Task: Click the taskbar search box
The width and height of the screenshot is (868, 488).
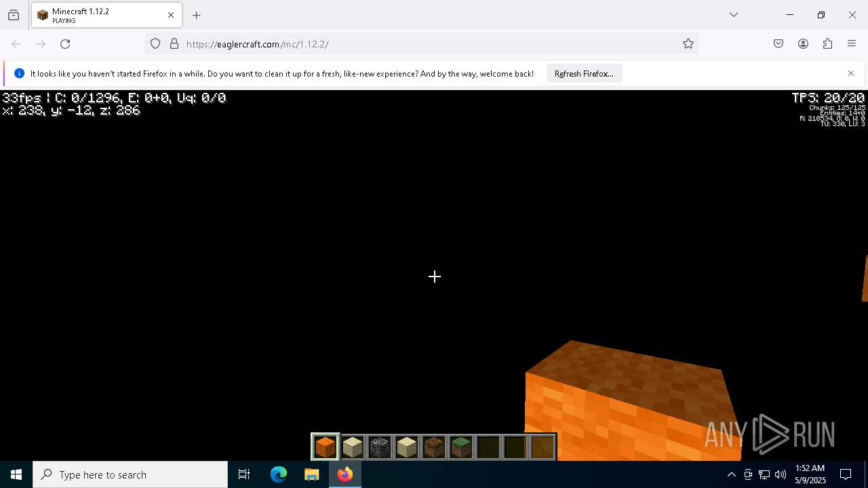Action: (x=130, y=474)
